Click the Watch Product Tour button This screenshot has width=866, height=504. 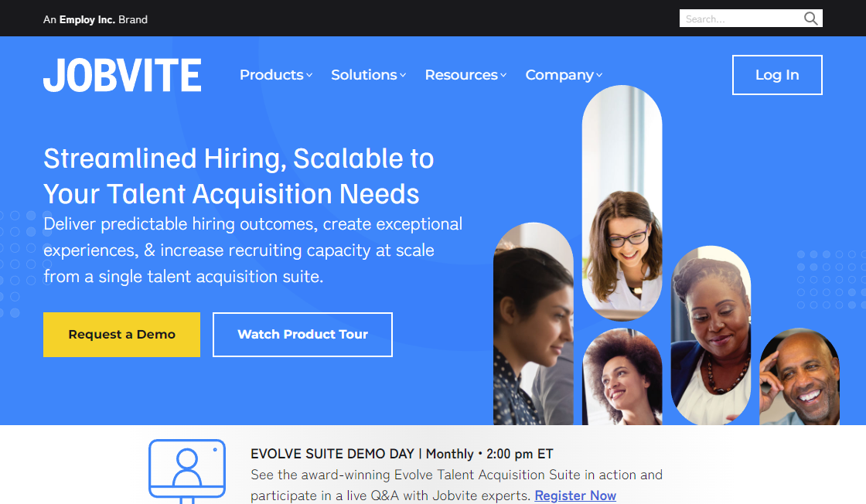[302, 334]
